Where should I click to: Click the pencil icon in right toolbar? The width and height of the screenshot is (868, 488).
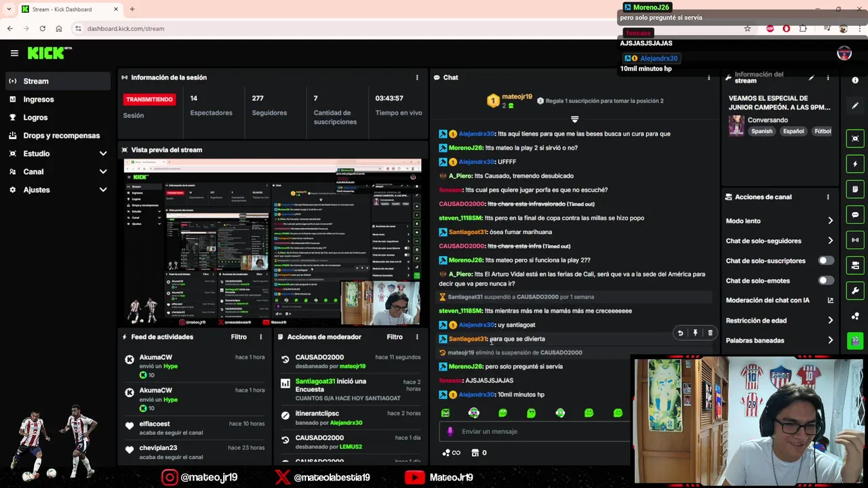tap(855, 106)
